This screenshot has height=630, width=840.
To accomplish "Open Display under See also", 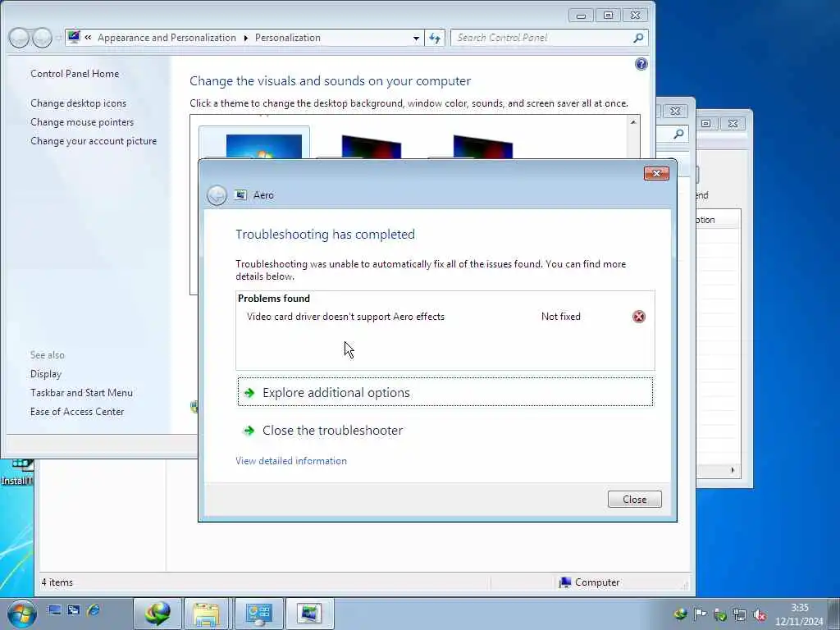I will [x=46, y=374].
